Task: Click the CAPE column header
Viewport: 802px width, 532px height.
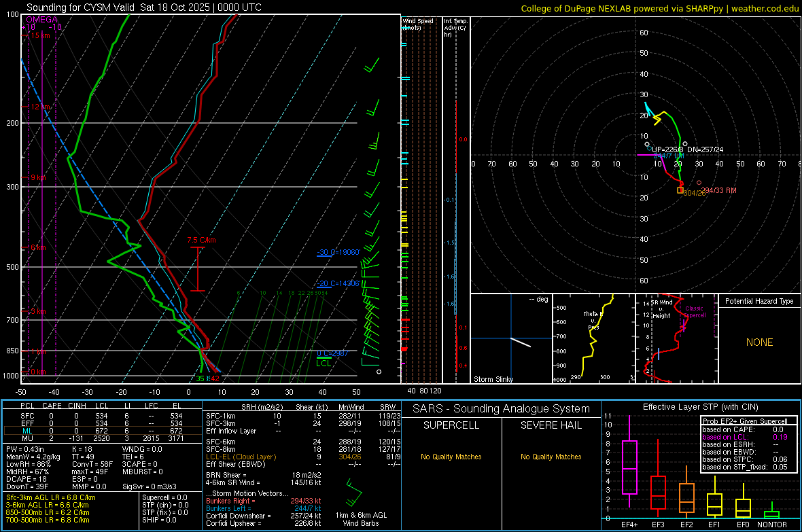Action: click(52, 406)
